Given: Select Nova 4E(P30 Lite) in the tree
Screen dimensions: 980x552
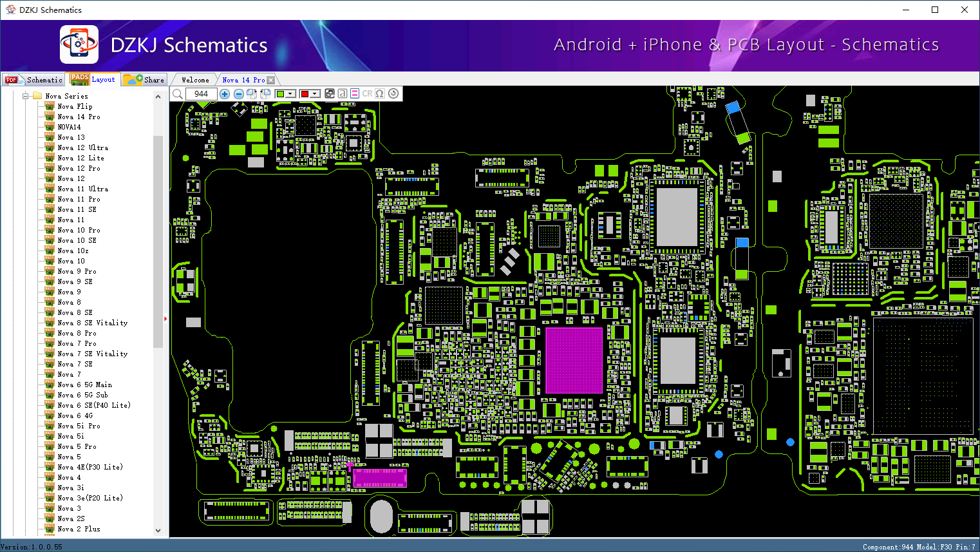Looking at the screenshot, I should 90,467.
